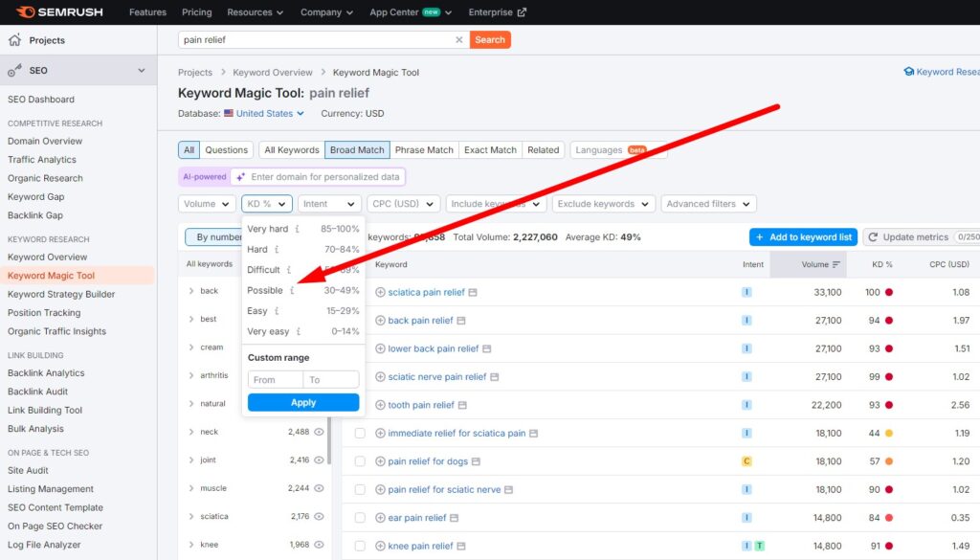
Task: Click the AI-powered sparkle icon
Action: point(240,177)
